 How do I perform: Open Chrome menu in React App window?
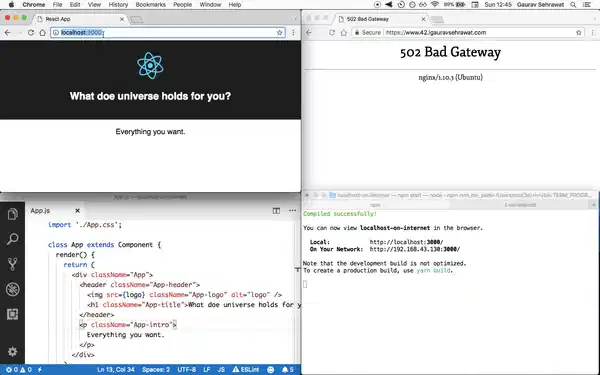click(293, 33)
